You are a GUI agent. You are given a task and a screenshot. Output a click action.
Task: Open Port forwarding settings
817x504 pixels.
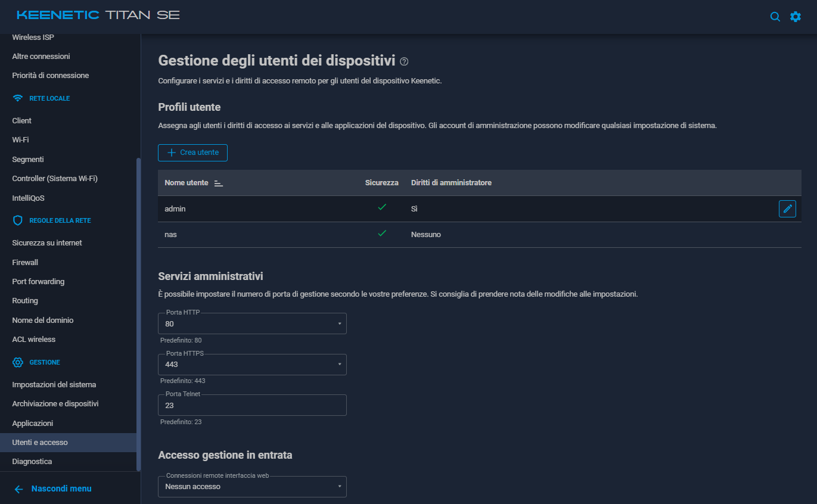pos(38,282)
